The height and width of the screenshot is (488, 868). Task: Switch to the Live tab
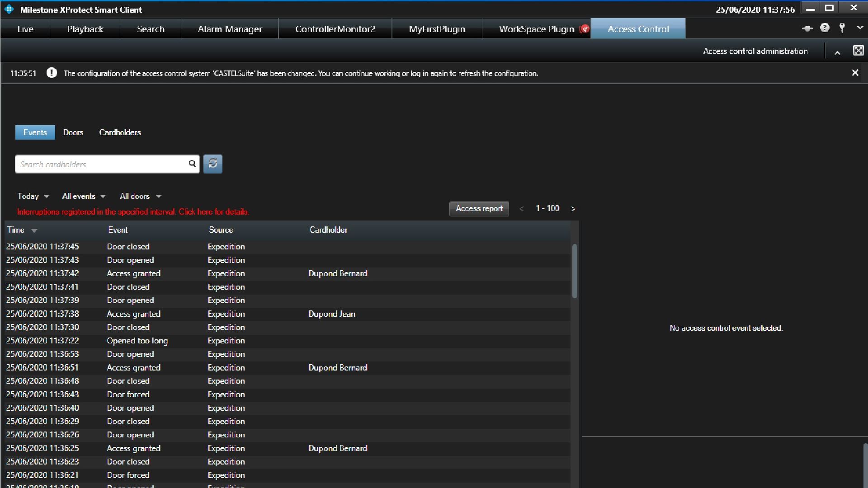click(25, 29)
